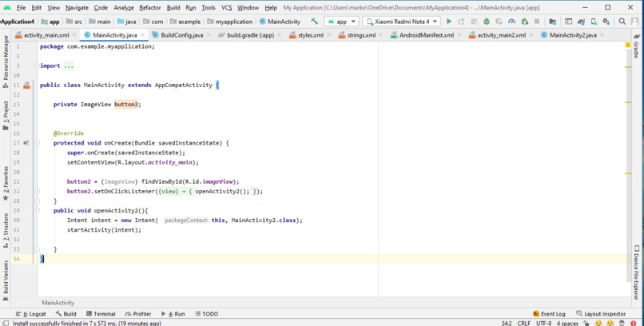Click the Run with Coverage icon
Viewport: 644px width, 326px height.
(499, 22)
